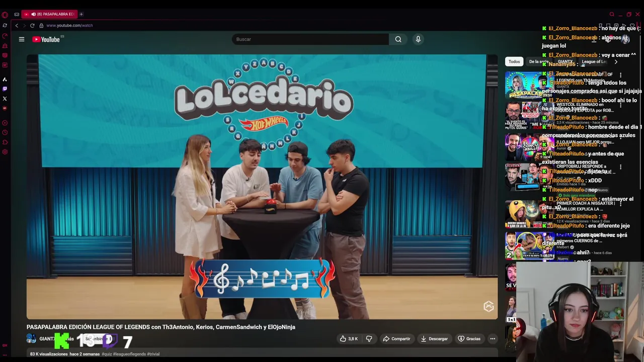
Task: Show more filter chips with right arrow
Action: click(616, 61)
